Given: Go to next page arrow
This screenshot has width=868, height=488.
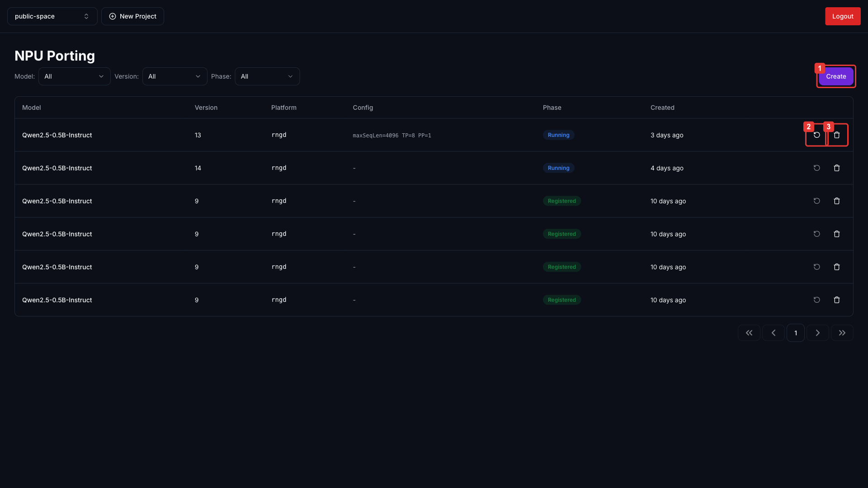Looking at the screenshot, I should pyautogui.click(x=817, y=333).
